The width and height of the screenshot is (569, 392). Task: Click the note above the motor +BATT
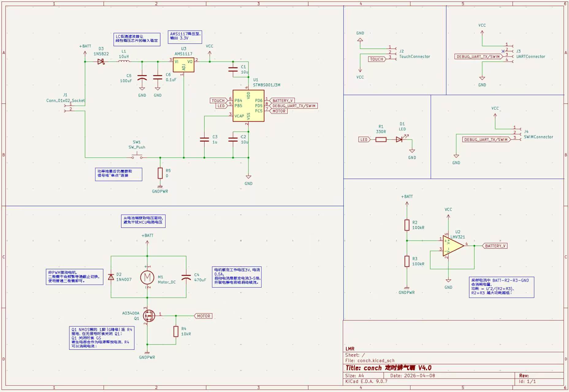[x=143, y=221]
